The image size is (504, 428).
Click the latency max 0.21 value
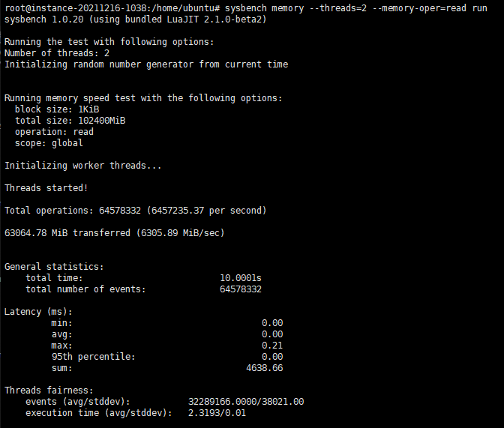[x=272, y=346]
